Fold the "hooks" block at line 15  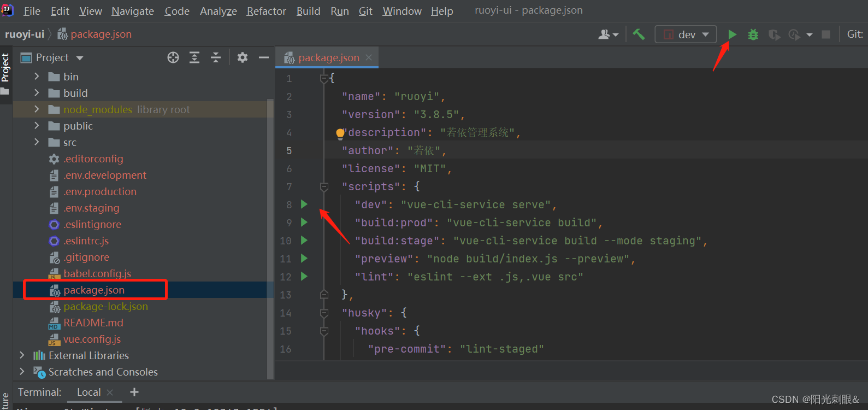(x=324, y=331)
